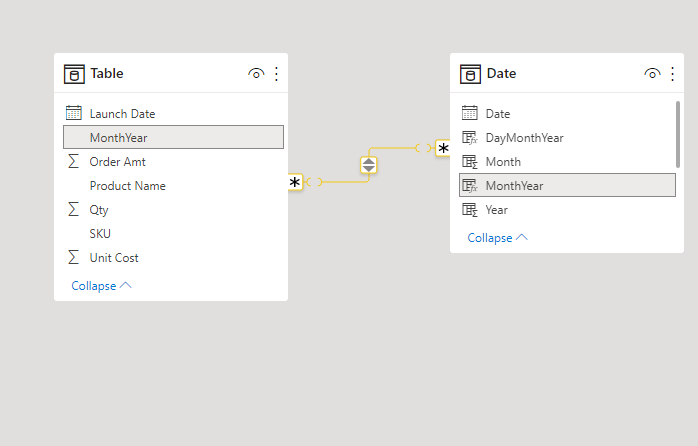698x446 pixels.
Task: Select the relationship cross-filter direction icon
Action: click(x=369, y=165)
